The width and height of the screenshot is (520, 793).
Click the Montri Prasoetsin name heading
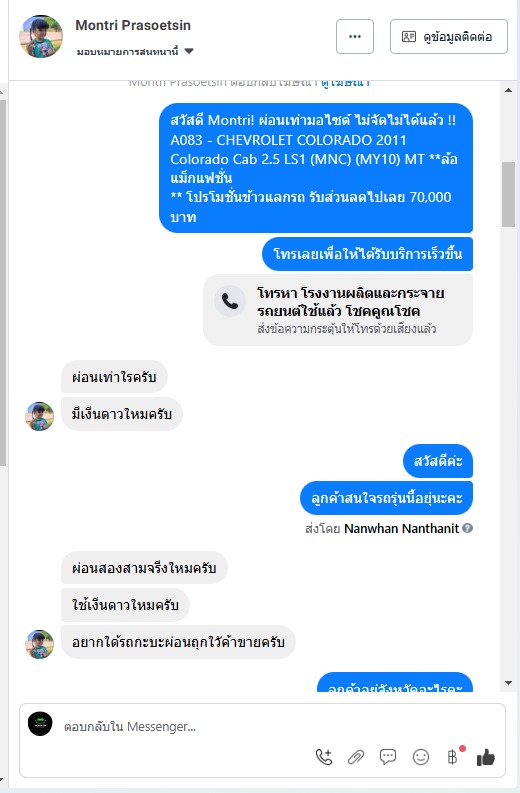(x=133, y=25)
